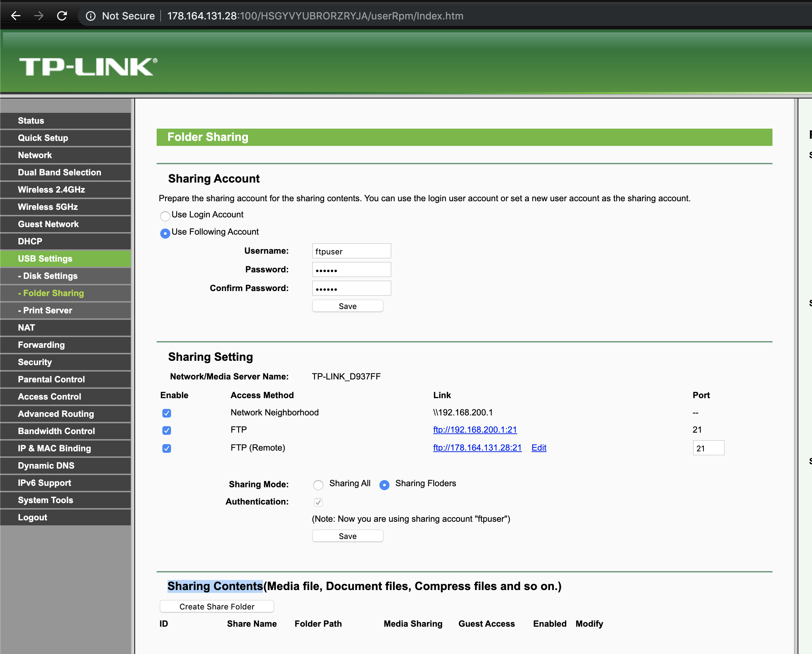Image resolution: width=812 pixels, height=654 pixels.
Task: Click the Share Name column header
Action: (x=252, y=624)
